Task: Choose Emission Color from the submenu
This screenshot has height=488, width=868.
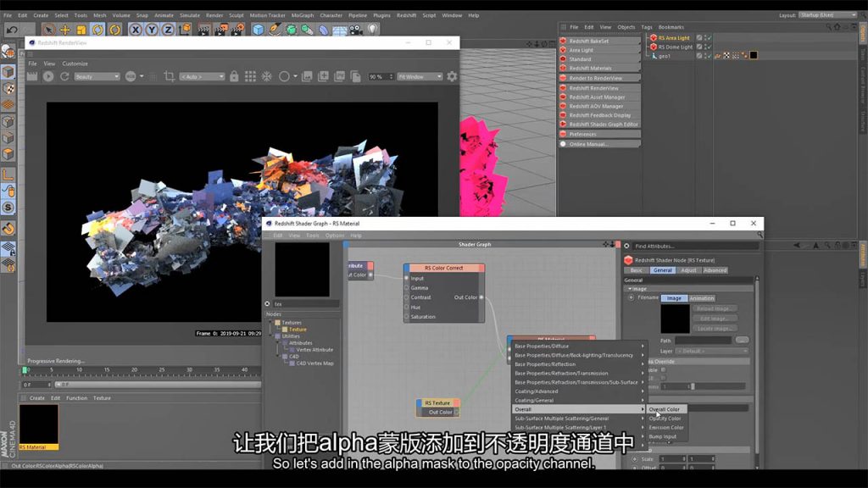Action: pos(666,427)
